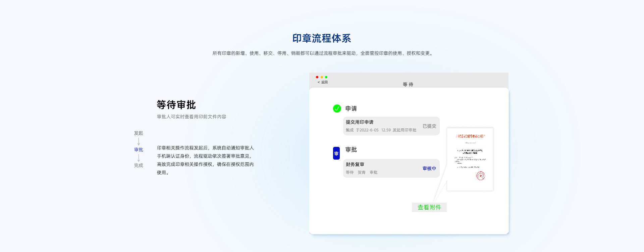Click the 审批人可实时查看用印前文件内容 subtitle
This screenshot has width=644, height=252.
click(x=192, y=117)
